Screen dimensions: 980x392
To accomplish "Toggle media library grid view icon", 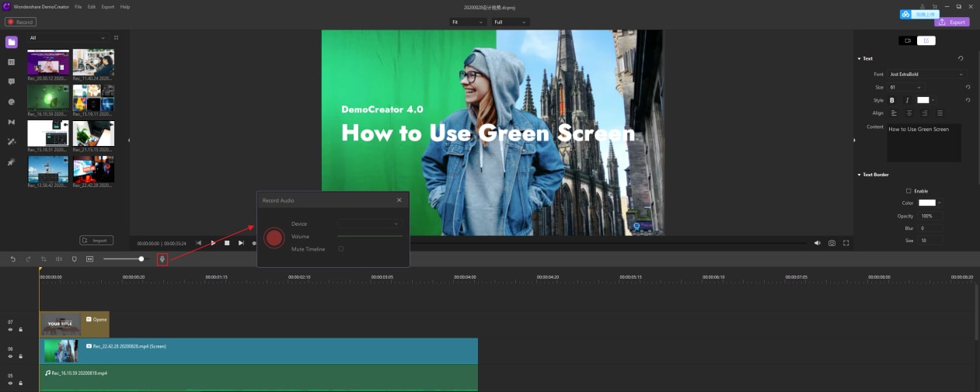I will pos(117,37).
